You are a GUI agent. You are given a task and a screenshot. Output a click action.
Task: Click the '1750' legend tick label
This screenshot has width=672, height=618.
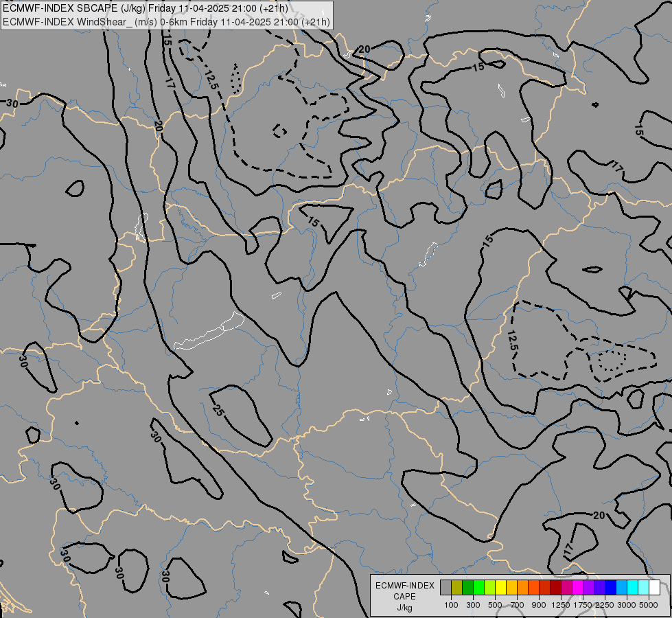(x=583, y=605)
